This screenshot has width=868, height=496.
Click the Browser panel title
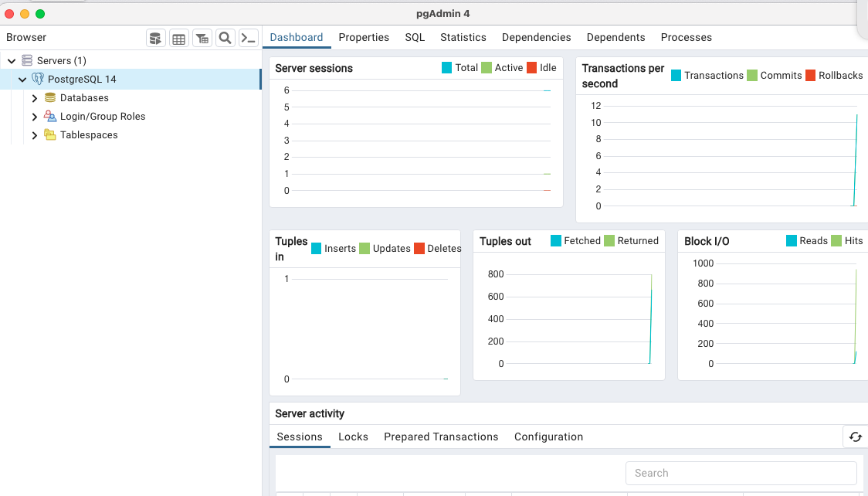pyautogui.click(x=26, y=38)
